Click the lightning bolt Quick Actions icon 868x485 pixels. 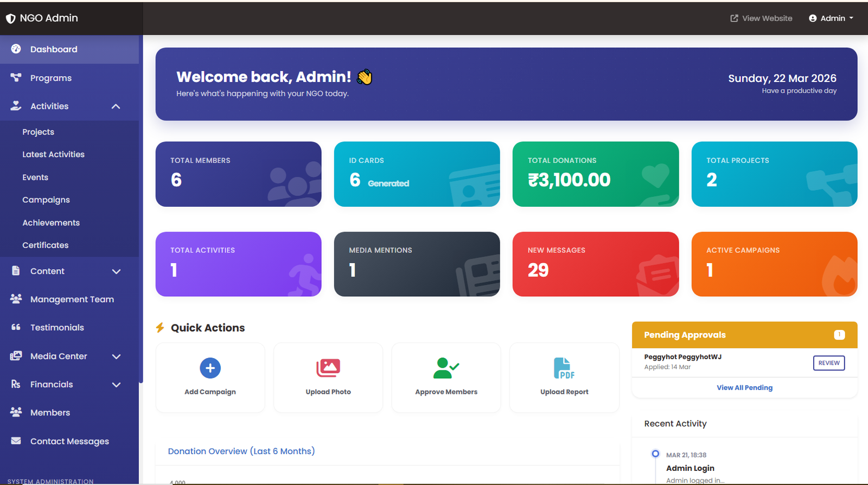[160, 328]
